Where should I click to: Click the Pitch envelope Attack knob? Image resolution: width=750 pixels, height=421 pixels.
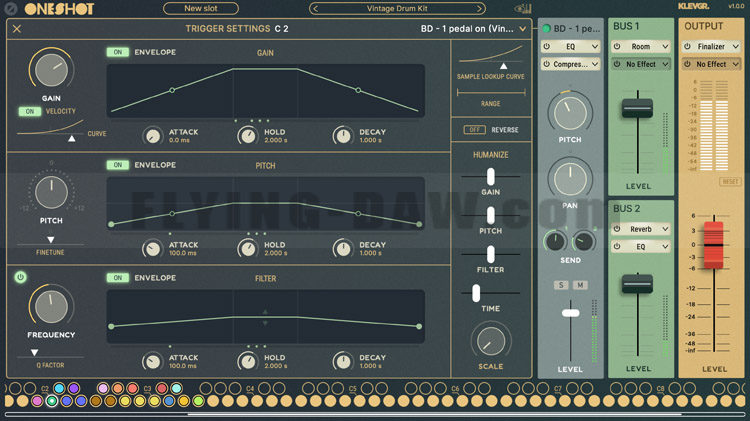tap(153, 249)
